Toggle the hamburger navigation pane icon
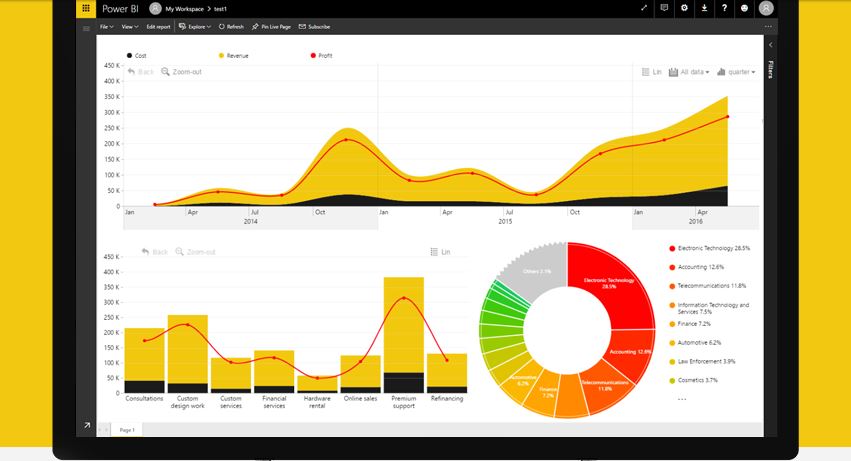851x461 pixels. pos(86,28)
